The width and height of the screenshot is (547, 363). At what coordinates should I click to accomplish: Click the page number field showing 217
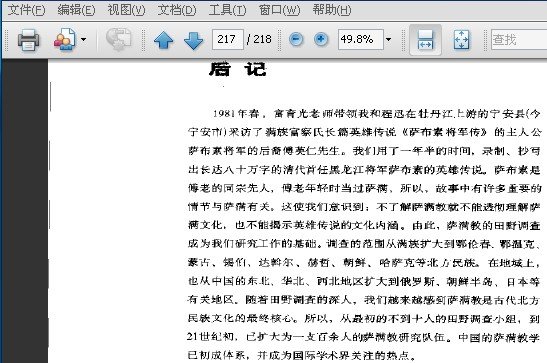coord(227,39)
